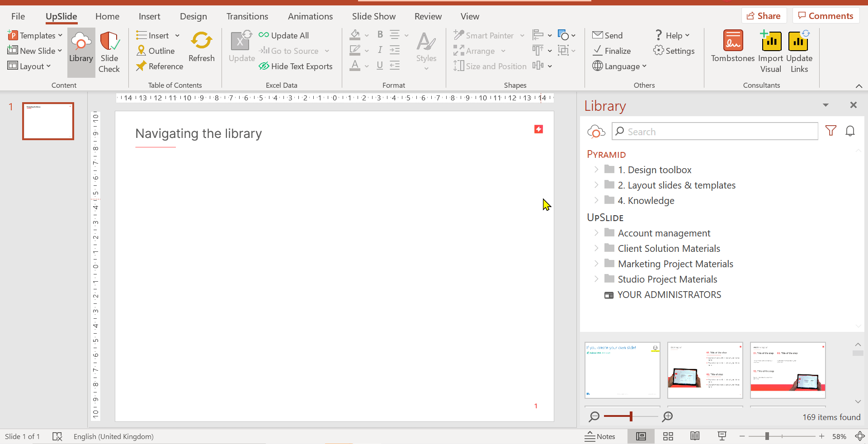The height and width of the screenshot is (444, 868).
Task: Click Update All Excel links
Action: click(284, 35)
